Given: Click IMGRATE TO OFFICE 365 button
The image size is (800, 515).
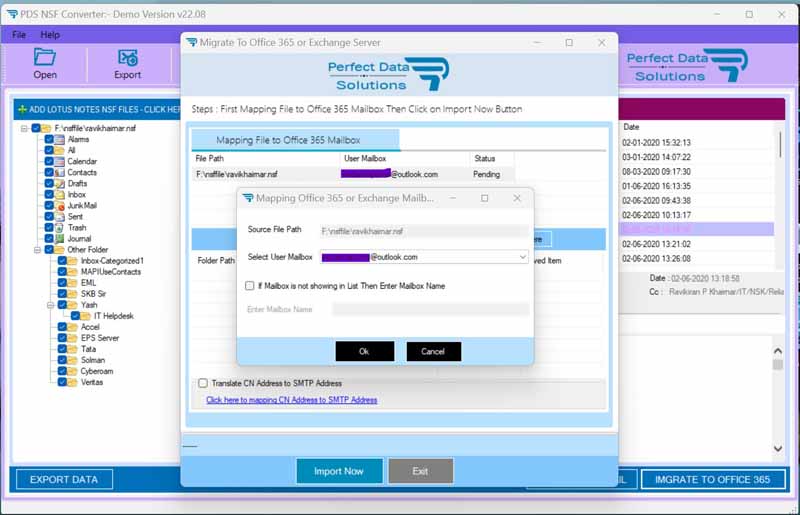Looking at the screenshot, I should click(x=712, y=479).
